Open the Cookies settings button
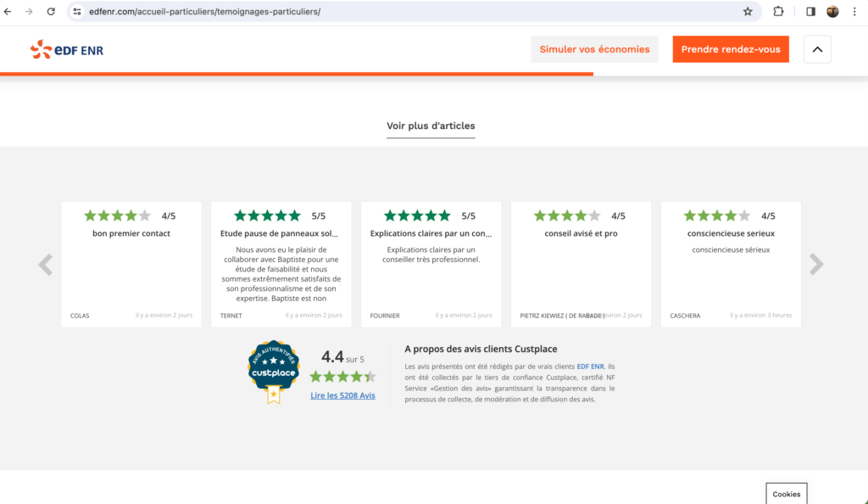This screenshot has height=504, width=868. (786, 493)
